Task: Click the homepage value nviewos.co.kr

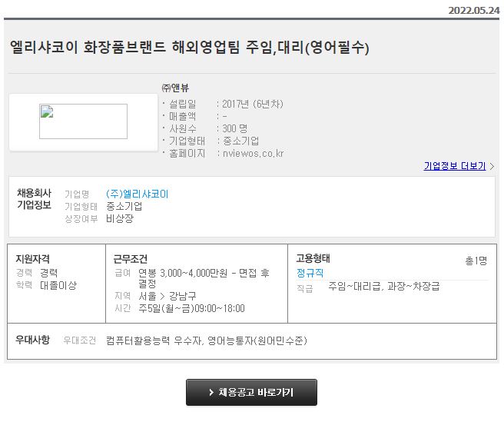Action: tap(254, 154)
